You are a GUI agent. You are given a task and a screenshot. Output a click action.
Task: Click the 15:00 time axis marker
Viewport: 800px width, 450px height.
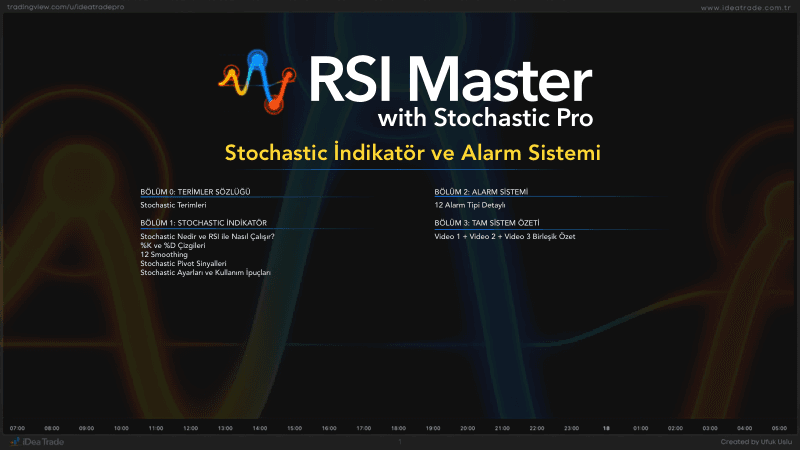click(294, 428)
